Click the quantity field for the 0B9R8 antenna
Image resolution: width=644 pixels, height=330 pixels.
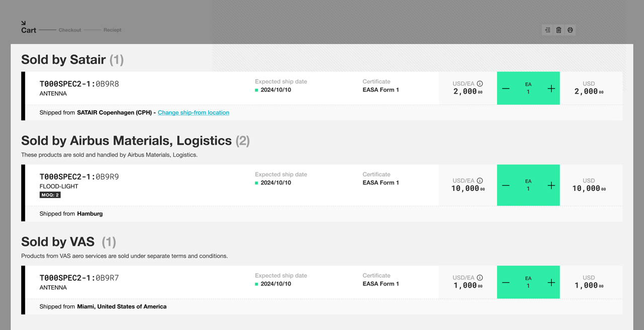528,89
